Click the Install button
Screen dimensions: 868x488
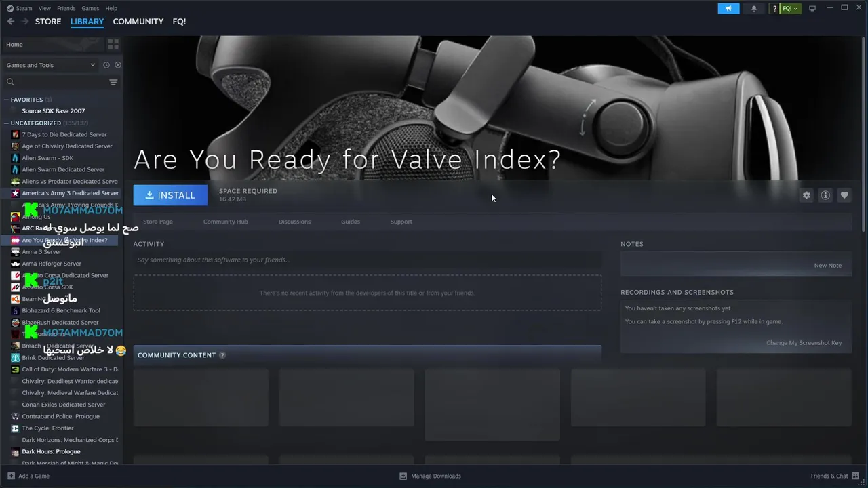click(x=170, y=195)
